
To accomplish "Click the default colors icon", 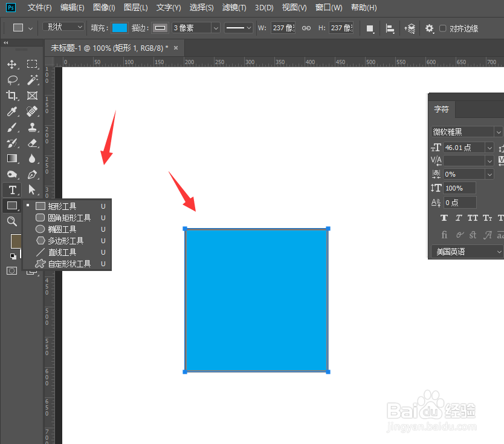I will pos(13,256).
